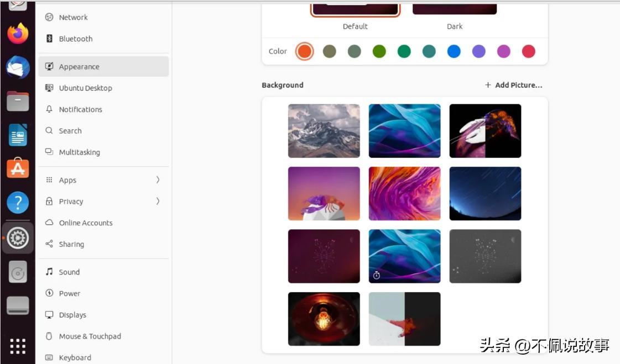This screenshot has height=364, width=620.
Task: Select the mountain wallpaper thumbnail
Action: pos(324,130)
